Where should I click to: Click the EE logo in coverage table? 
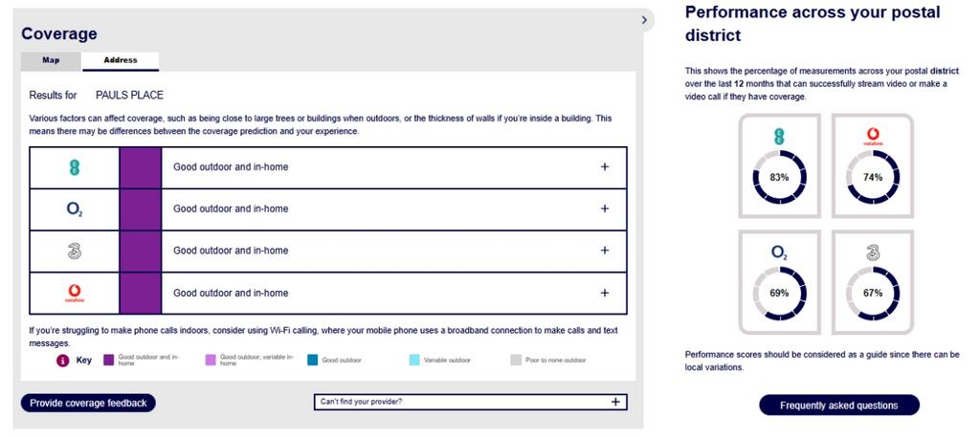pyautogui.click(x=75, y=167)
